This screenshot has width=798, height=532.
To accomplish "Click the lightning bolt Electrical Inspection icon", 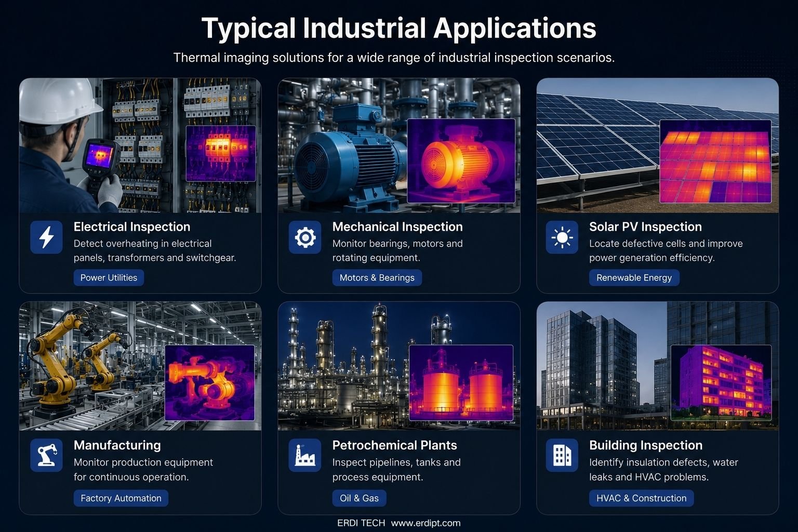I will pyautogui.click(x=46, y=237).
